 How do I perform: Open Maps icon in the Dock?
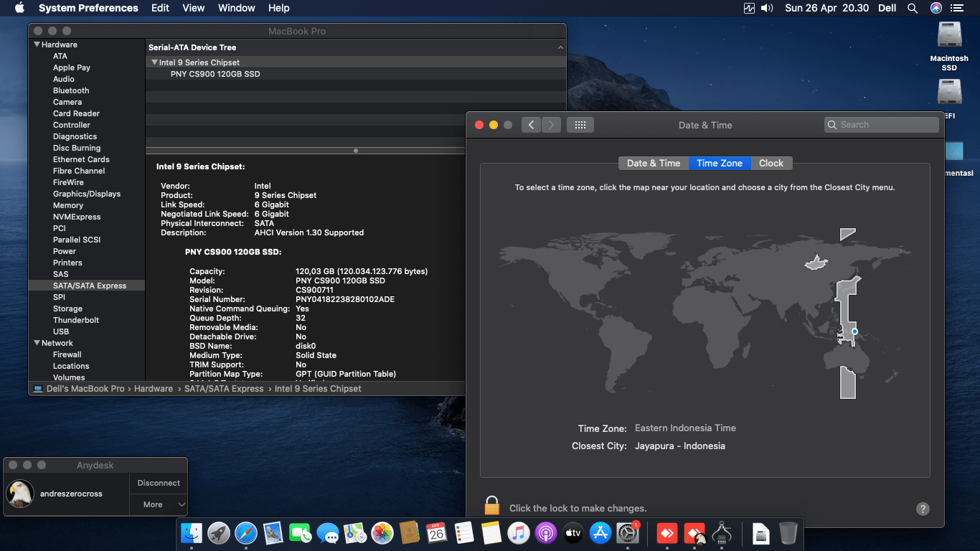[355, 533]
